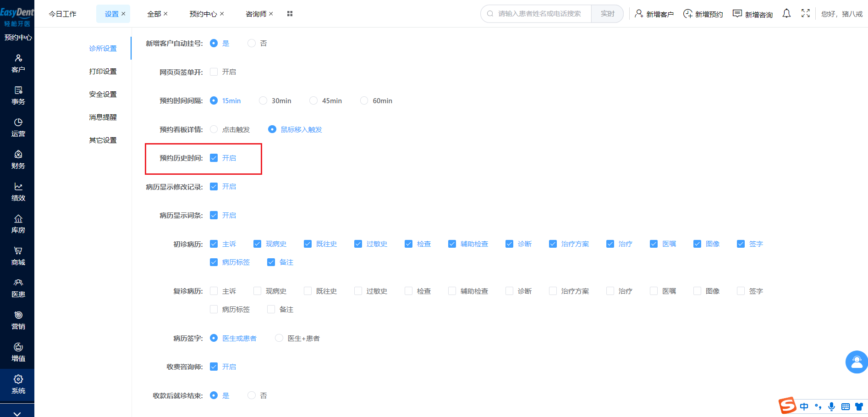
Task: Switch to 预约中心 tab
Action: (203, 14)
